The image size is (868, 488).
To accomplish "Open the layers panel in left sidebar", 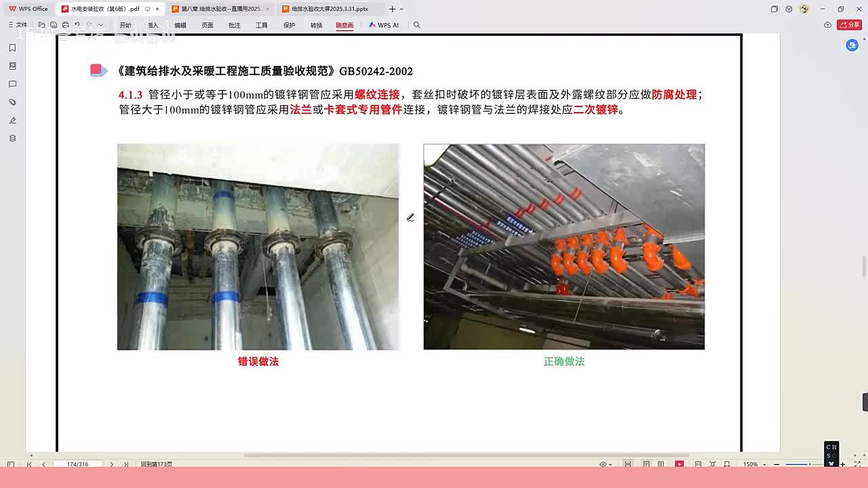I will 12,138.
